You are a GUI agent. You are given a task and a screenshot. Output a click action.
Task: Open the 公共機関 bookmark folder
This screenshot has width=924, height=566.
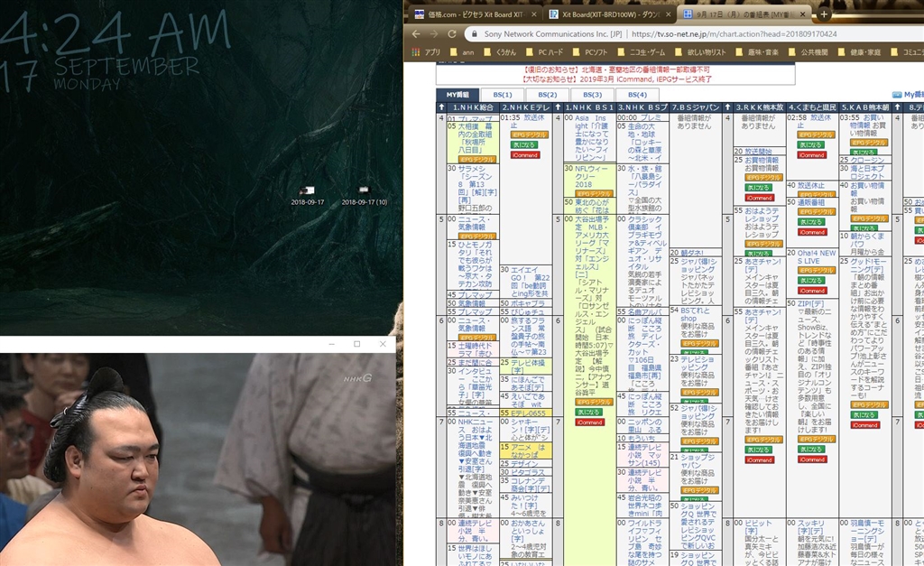click(808, 51)
